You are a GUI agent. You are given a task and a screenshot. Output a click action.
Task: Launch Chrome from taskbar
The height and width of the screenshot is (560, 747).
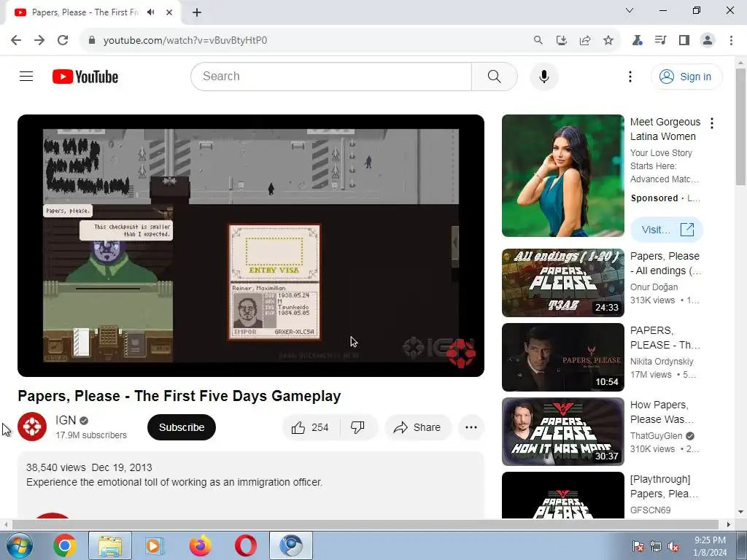[65, 545]
